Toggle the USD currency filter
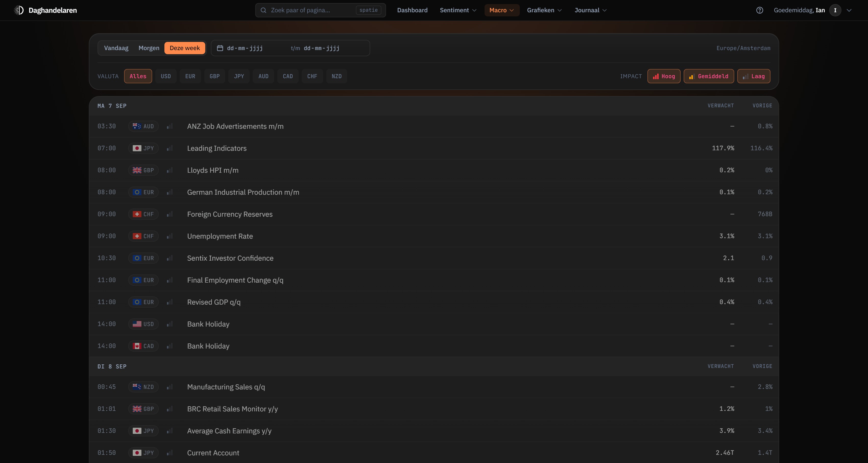The height and width of the screenshot is (463, 868). point(166,76)
